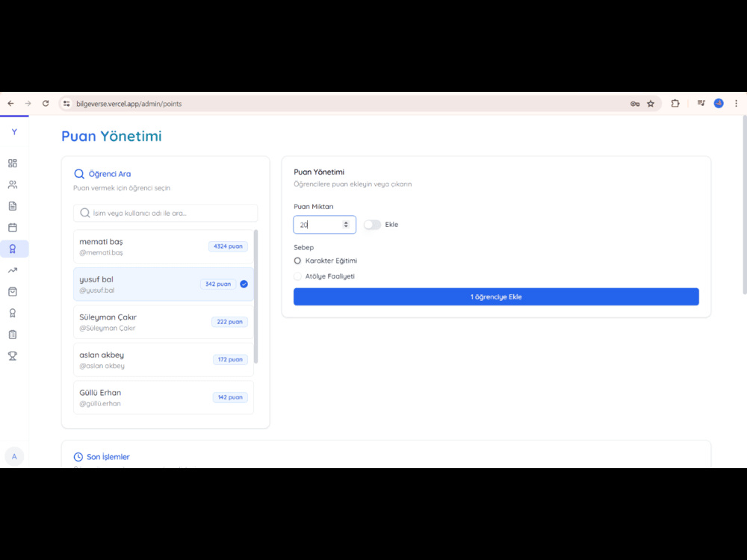Click the page vertical scrollbar
Image resolution: width=747 pixels, height=560 pixels.
click(x=744, y=205)
